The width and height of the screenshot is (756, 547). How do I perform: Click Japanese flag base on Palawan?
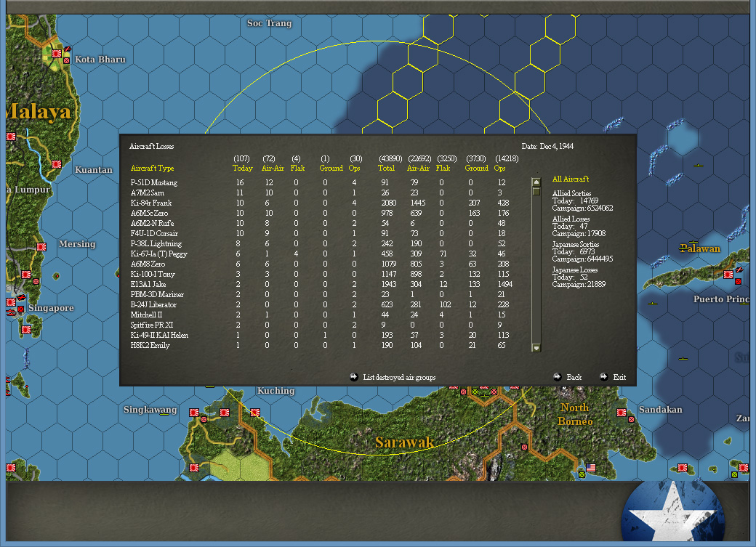coord(728,275)
